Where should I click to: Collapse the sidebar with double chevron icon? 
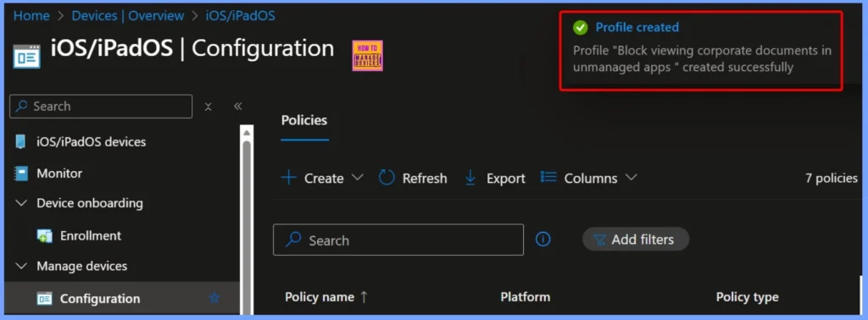237,106
